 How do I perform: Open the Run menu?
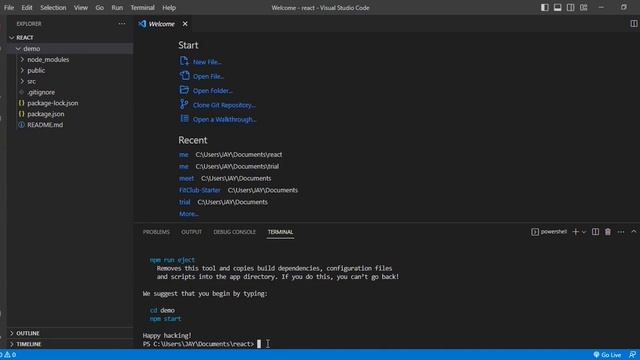tap(117, 8)
